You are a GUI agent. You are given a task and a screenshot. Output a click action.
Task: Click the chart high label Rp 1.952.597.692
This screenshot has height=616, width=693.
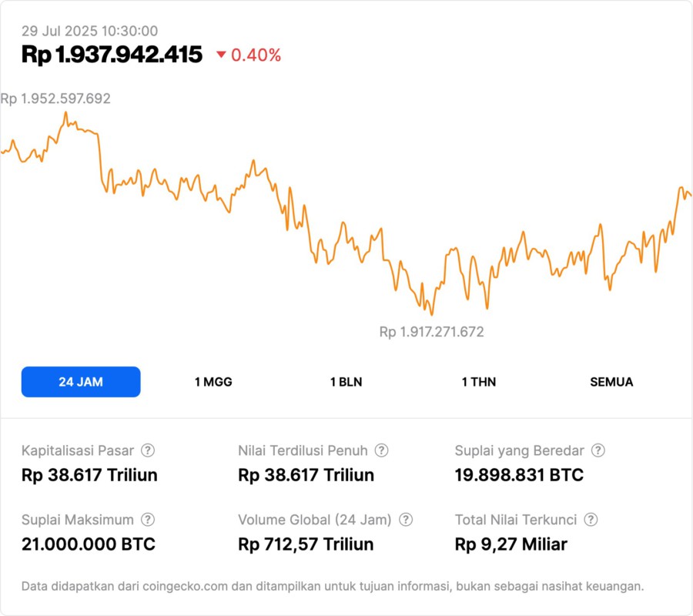pyautogui.click(x=55, y=99)
